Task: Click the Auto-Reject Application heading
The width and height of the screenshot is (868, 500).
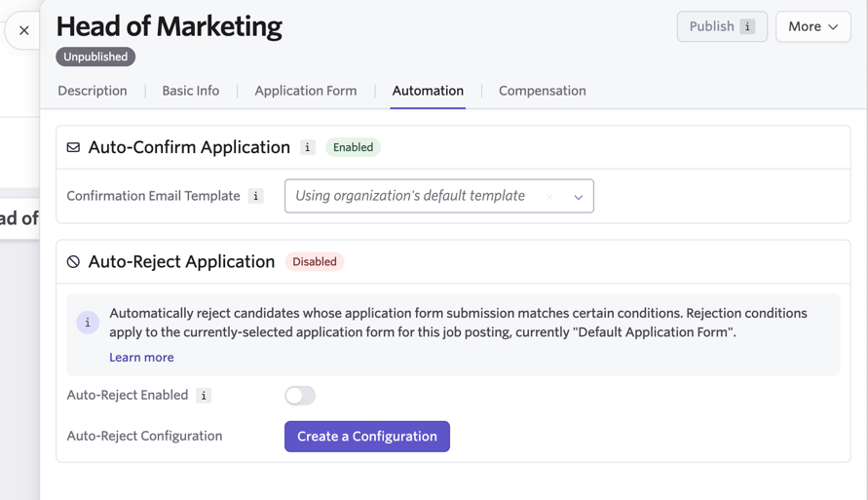Action: point(181,262)
